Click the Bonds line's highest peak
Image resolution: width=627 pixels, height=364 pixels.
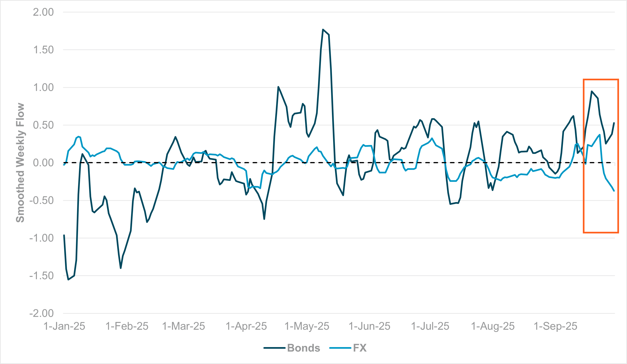click(323, 30)
